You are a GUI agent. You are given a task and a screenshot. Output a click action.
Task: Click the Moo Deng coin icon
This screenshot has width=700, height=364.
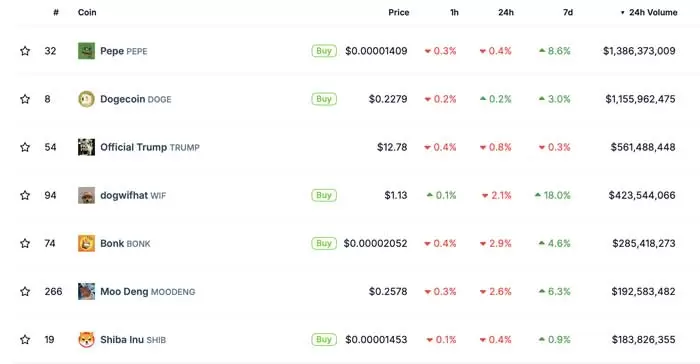click(86, 292)
